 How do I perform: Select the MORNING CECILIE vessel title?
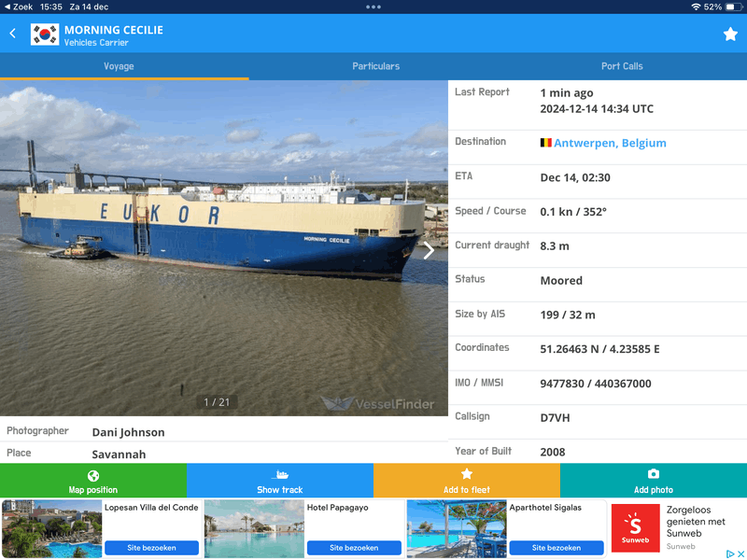[114, 30]
